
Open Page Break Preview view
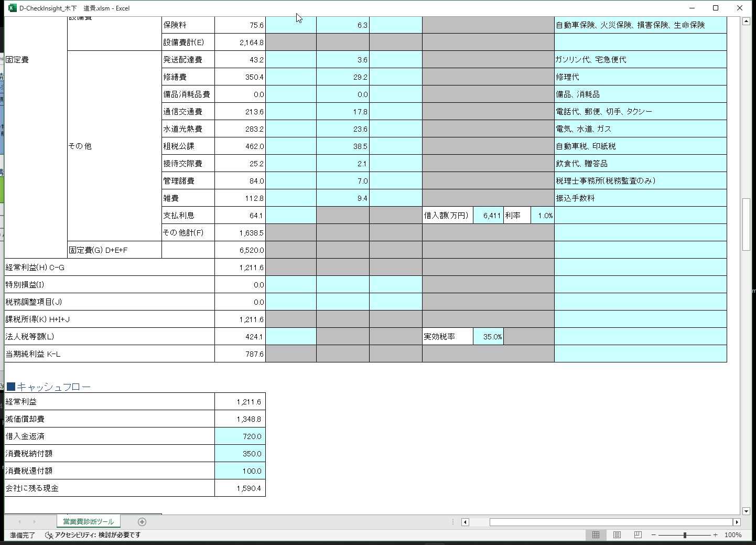638,535
